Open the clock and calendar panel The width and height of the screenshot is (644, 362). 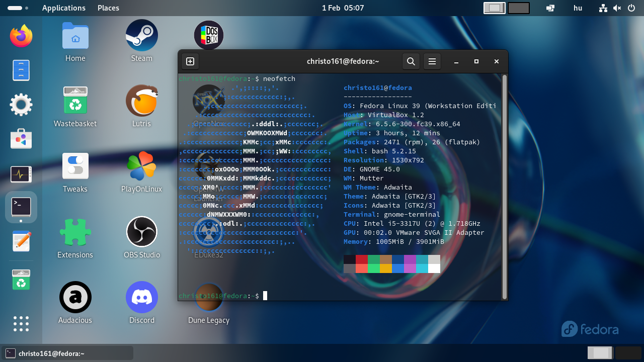click(343, 8)
